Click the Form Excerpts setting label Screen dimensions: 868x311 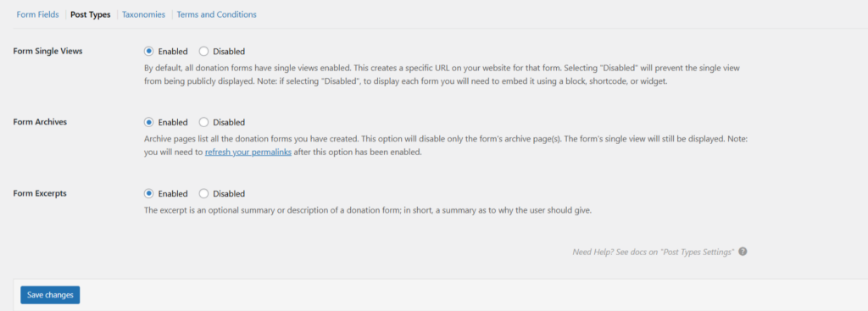40,193
